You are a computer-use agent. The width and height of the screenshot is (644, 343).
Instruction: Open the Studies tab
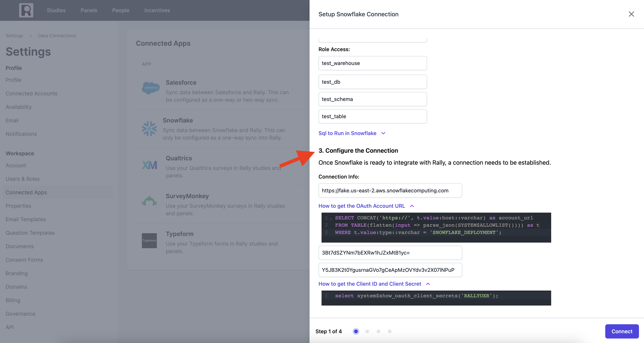56,10
